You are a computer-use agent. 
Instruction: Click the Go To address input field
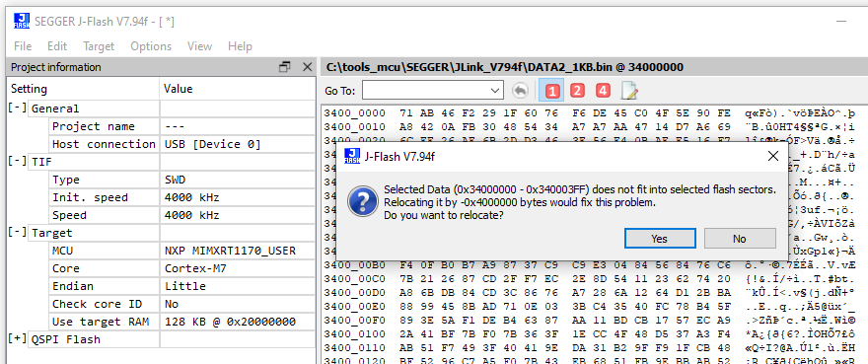click(425, 91)
